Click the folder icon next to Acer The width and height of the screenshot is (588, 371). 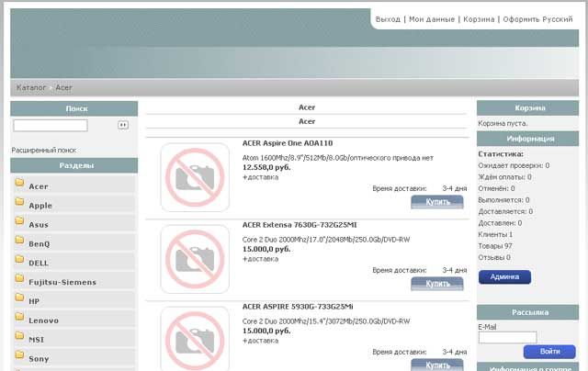[19, 183]
